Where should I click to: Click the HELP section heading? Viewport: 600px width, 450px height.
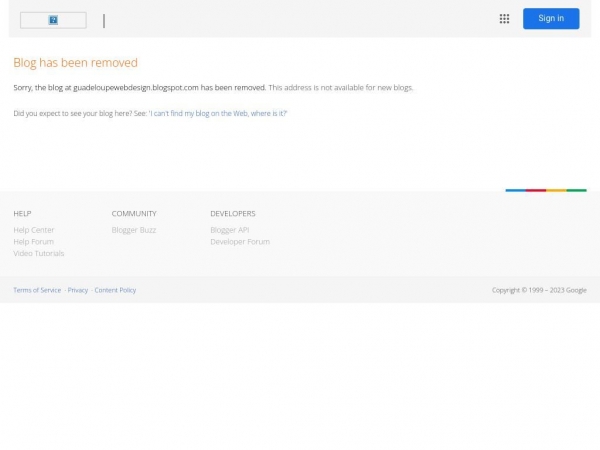click(22, 213)
